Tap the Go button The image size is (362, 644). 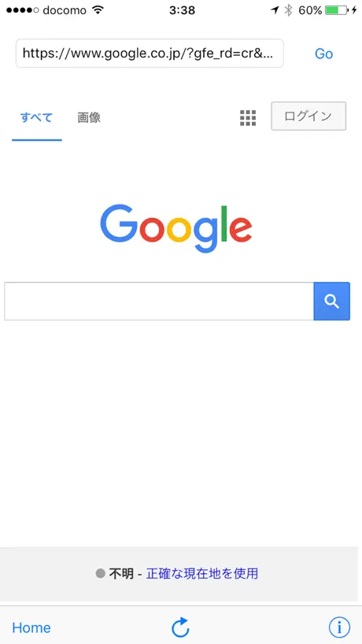(323, 54)
